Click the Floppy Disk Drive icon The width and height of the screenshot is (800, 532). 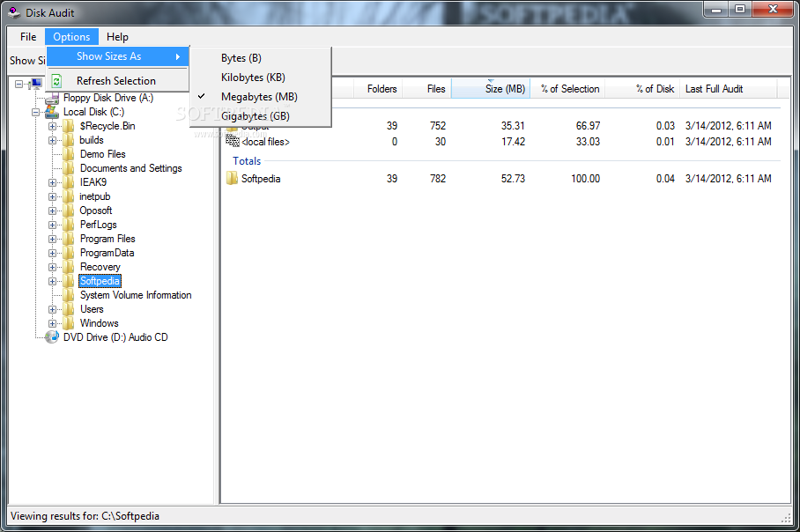pyautogui.click(x=52, y=98)
